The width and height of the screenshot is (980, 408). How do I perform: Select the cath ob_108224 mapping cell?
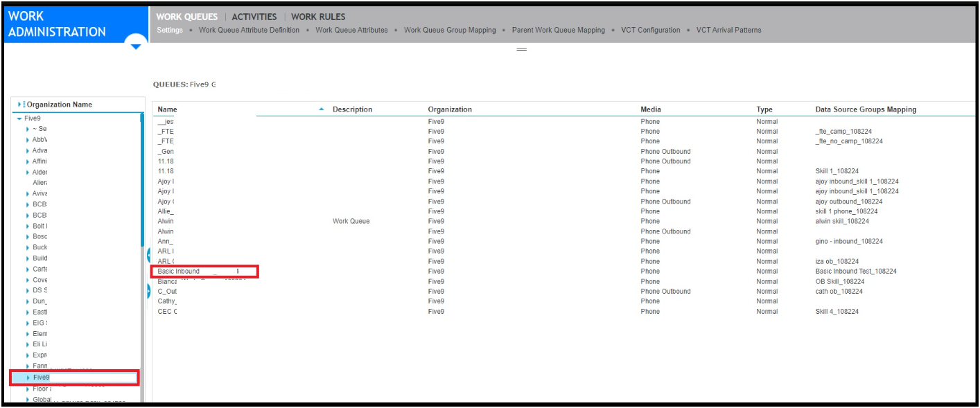(x=839, y=292)
